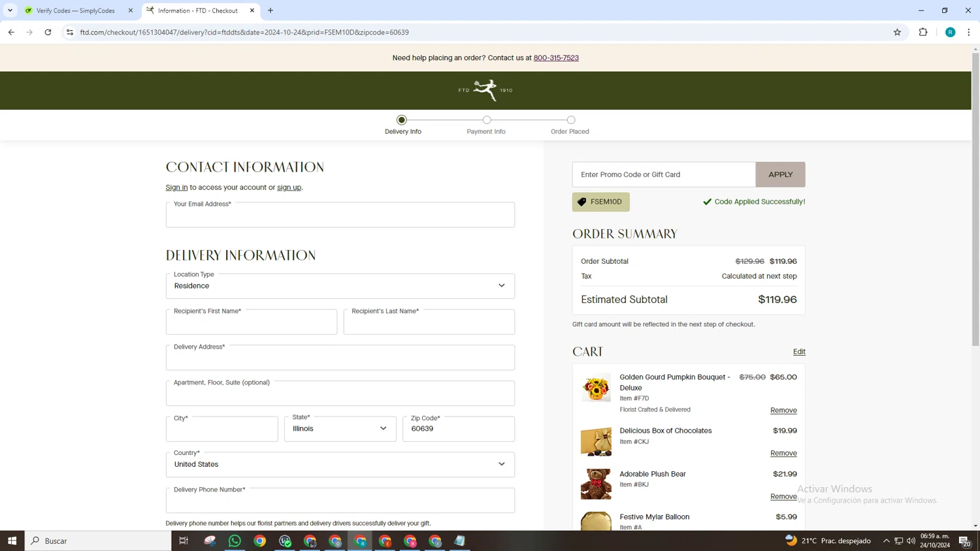Click the browser back arrow

coord(11,32)
